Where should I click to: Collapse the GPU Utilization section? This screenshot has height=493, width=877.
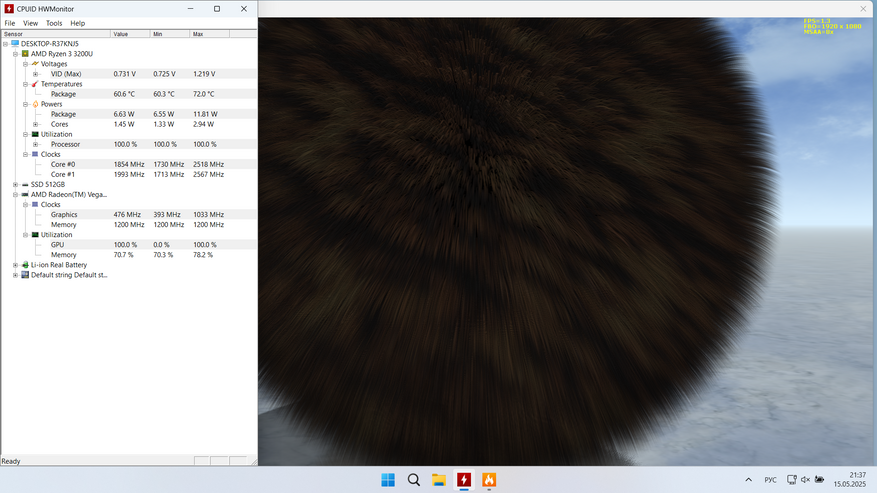[26, 235]
